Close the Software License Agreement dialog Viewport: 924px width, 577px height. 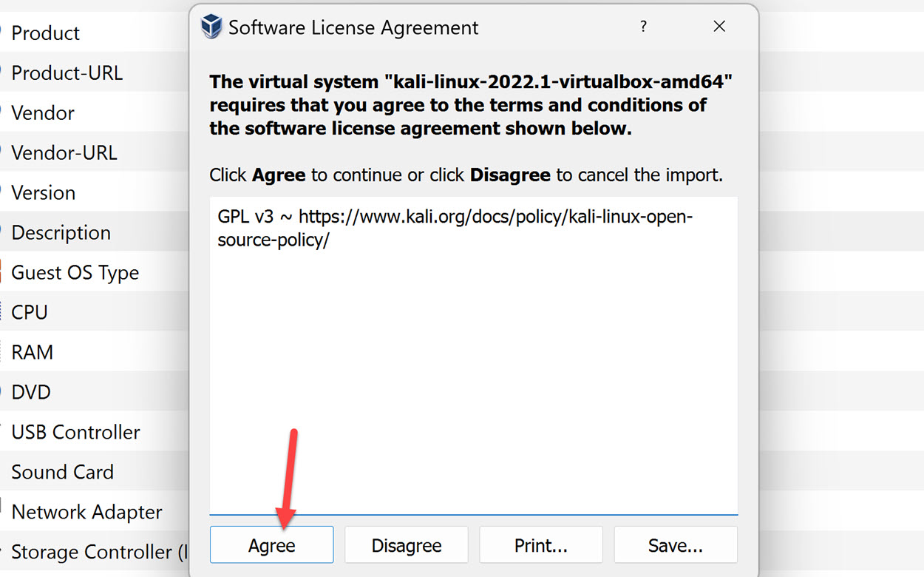[719, 27]
